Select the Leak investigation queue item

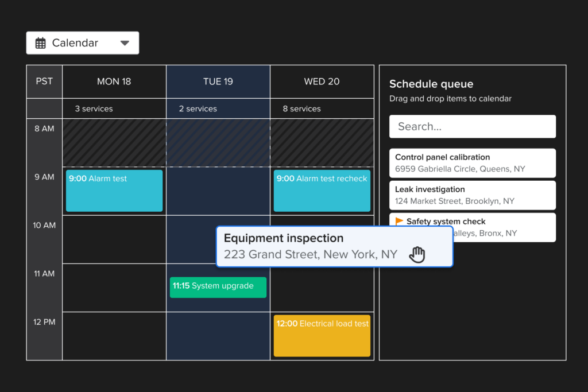[472, 195]
